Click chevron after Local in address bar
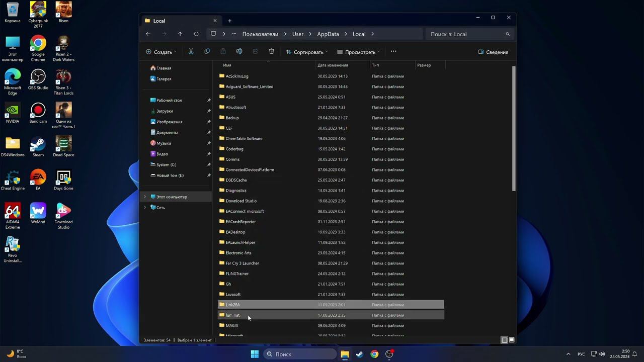The height and width of the screenshot is (362, 644). [x=373, y=34]
